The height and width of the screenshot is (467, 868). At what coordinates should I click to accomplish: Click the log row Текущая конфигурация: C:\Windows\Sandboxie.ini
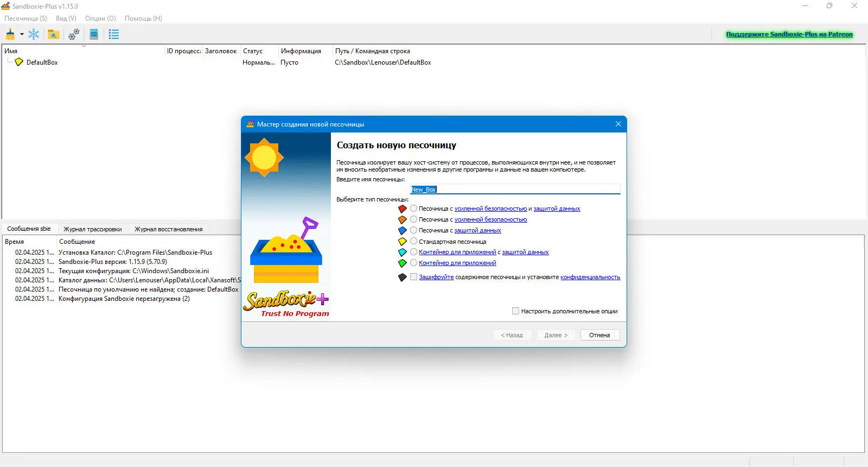[x=133, y=271]
